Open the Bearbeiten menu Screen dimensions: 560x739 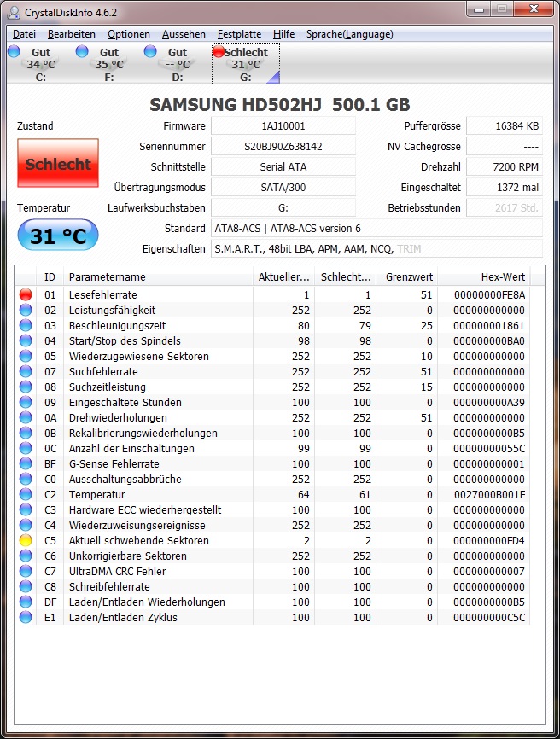click(71, 34)
